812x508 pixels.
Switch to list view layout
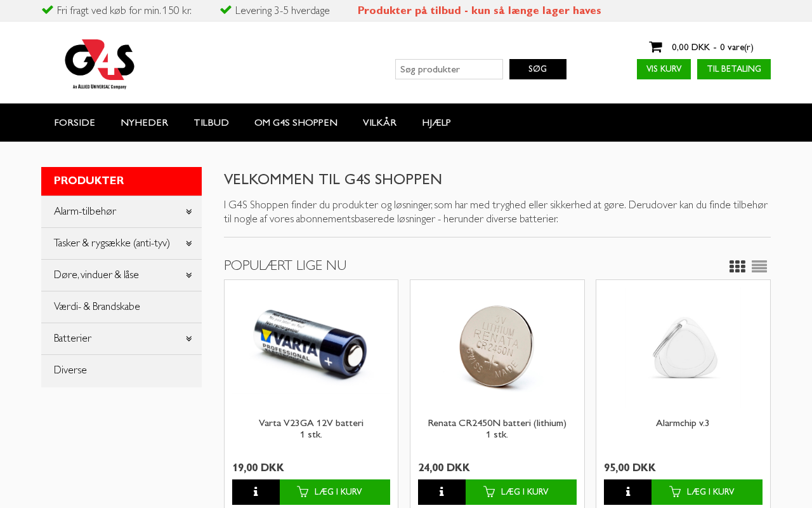pyautogui.click(x=759, y=267)
